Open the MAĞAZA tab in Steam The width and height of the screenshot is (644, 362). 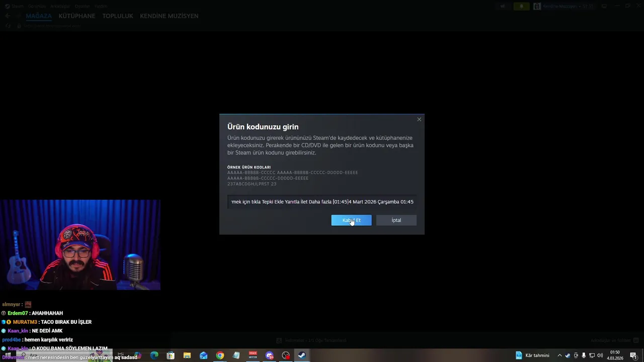(x=39, y=16)
